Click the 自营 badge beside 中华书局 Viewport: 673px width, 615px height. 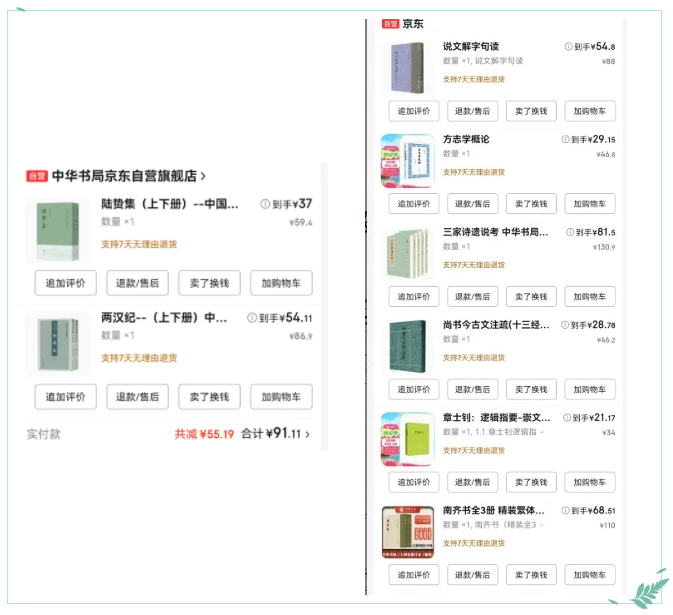pyautogui.click(x=37, y=176)
